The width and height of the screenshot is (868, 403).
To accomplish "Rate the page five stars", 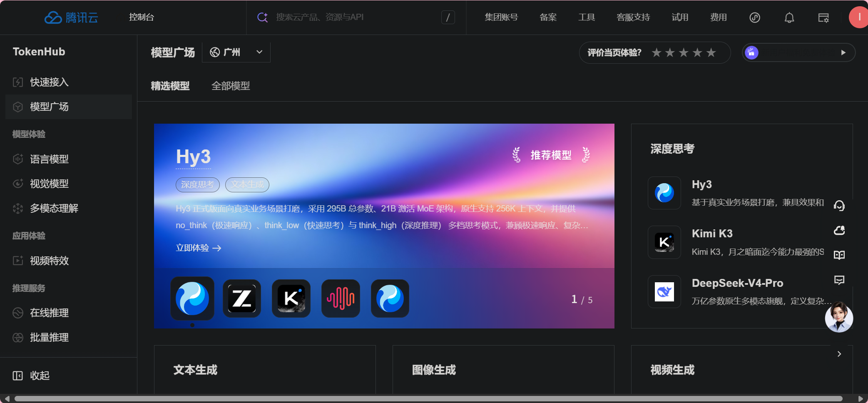I will [711, 53].
